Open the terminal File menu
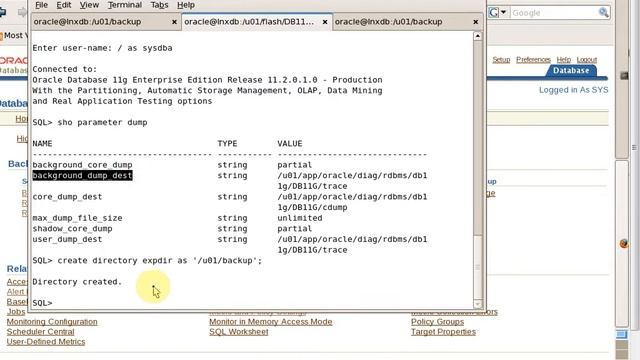Viewport: 640px width, 360px height. click(41, 5)
